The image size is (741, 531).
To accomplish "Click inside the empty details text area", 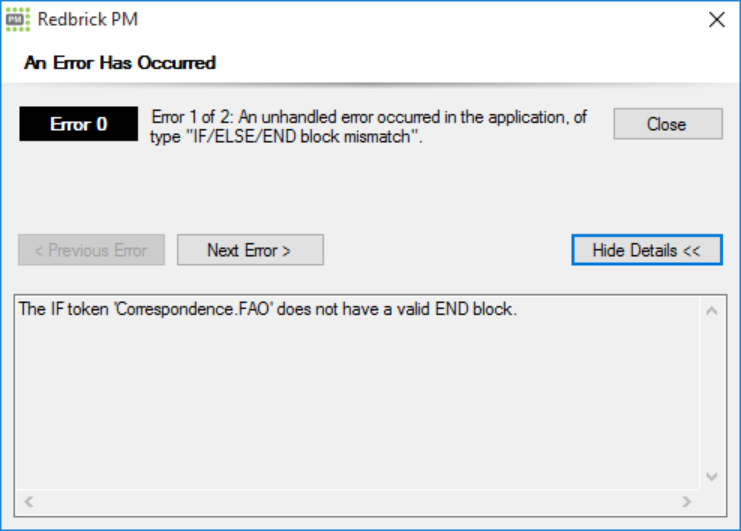I will click(350, 410).
